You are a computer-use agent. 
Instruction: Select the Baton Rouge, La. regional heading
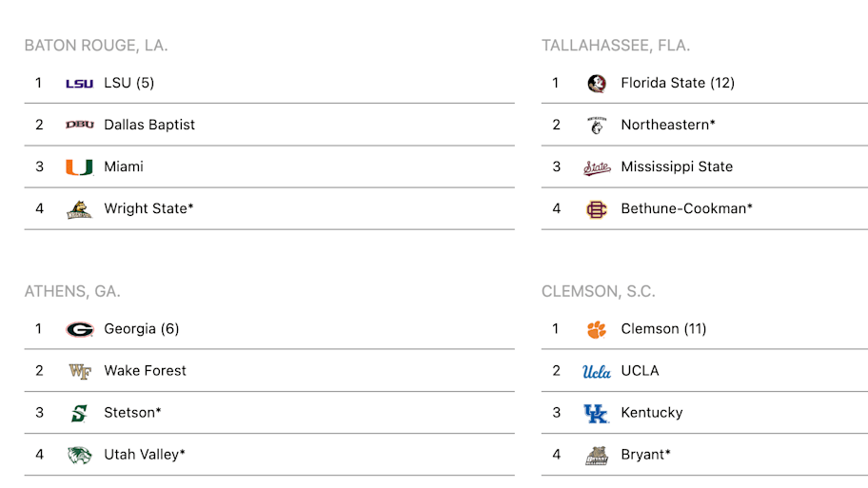click(96, 46)
